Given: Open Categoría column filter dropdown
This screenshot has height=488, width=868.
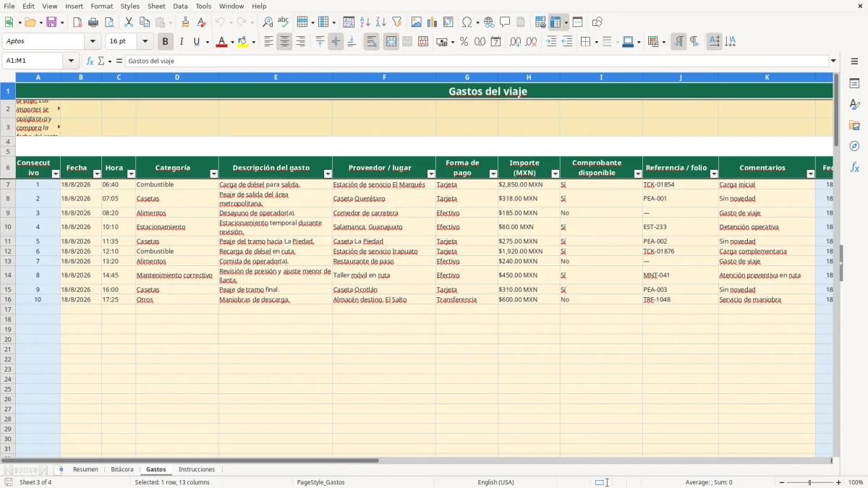Looking at the screenshot, I should pyautogui.click(x=213, y=174).
